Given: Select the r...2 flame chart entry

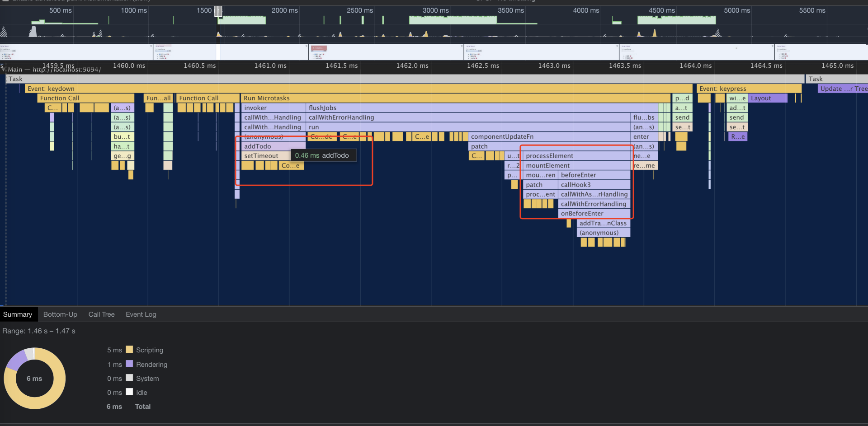Looking at the screenshot, I should click(x=513, y=166).
